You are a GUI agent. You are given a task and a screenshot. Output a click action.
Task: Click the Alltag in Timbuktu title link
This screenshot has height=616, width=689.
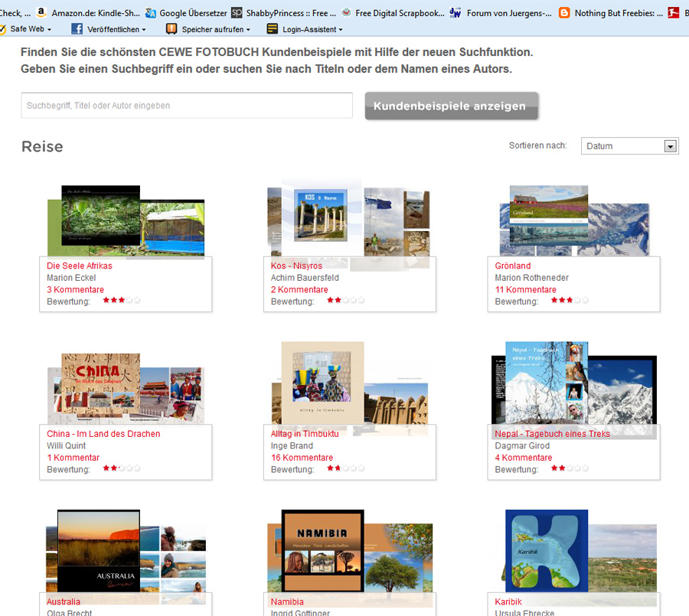(x=305, y=434)
